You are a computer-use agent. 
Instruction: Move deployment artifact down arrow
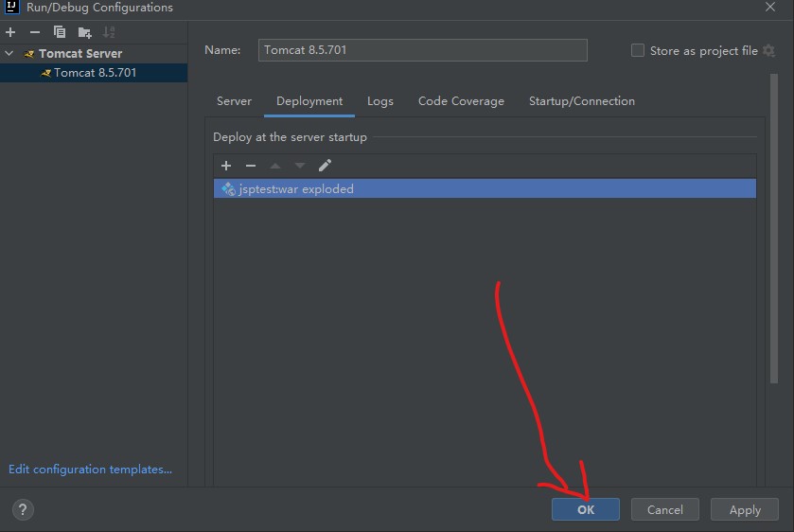tap(300, 166)
